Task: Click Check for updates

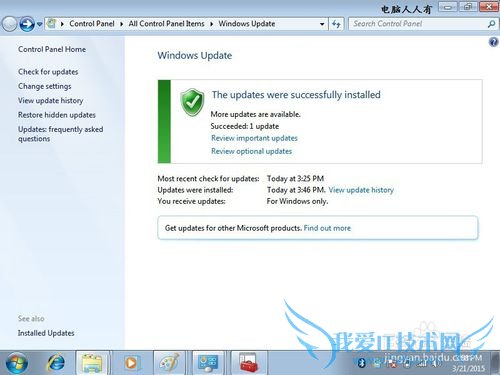Action: point(48,72)
